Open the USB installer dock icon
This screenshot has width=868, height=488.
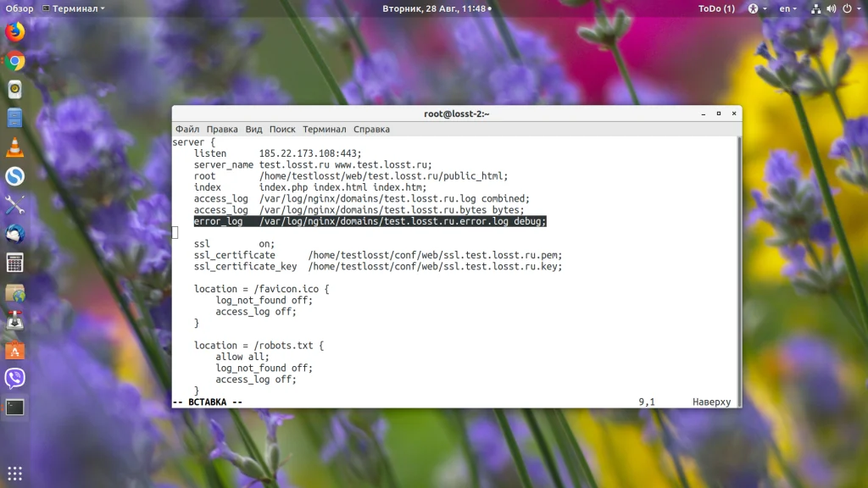[15, 321]
